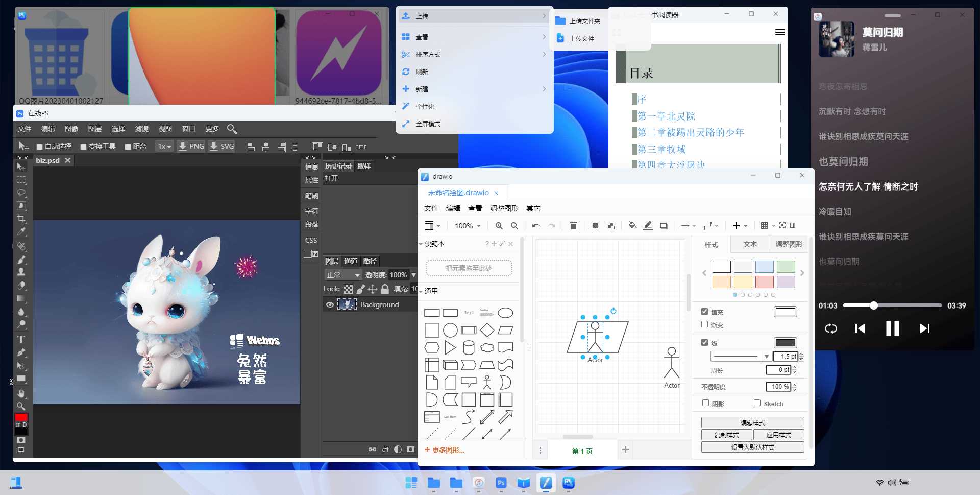Switch to the 通道 tab in 在线PS
The height and width of the screenshot is (495, 980).
coord(351,261)
